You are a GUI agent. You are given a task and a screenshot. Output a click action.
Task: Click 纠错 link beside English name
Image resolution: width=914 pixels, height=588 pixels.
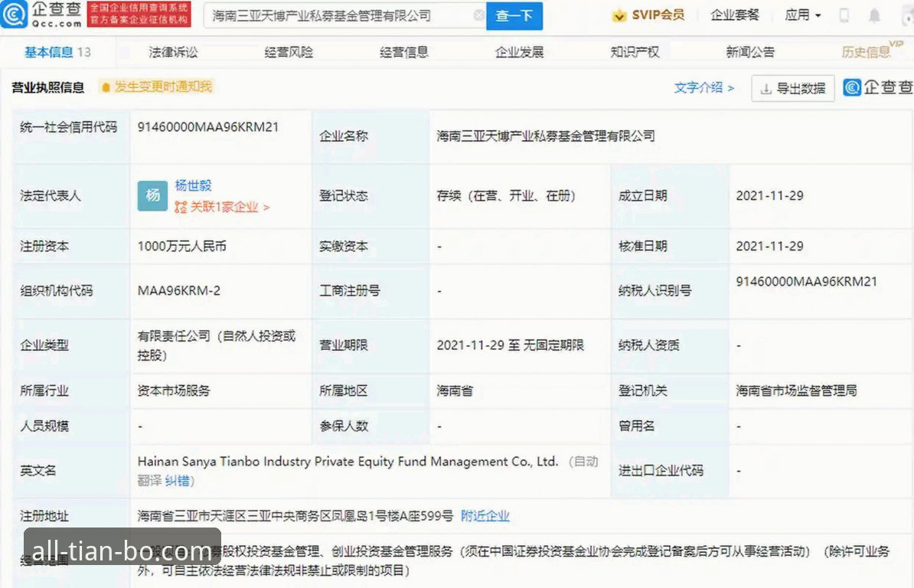pyautogui.click(x=177, y=481)
